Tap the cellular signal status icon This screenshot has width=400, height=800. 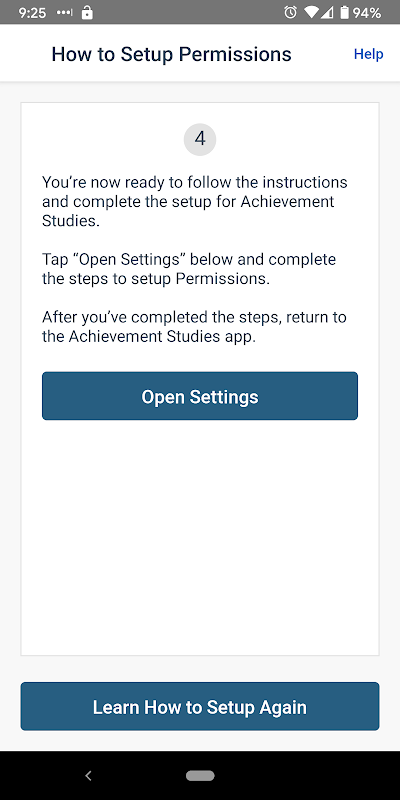coord(327,12)
